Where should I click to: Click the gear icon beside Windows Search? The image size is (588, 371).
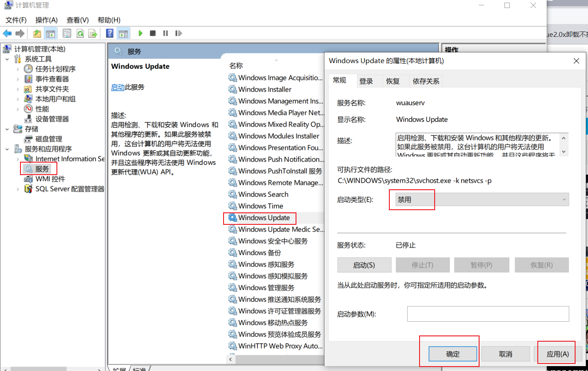[232, 194]
